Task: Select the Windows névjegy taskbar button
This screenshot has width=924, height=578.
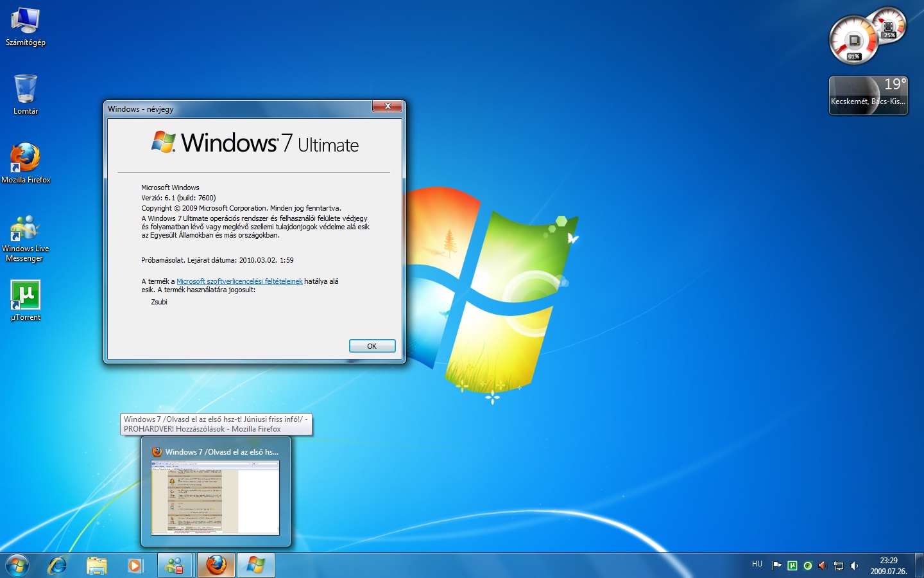Action: [256, 566]
